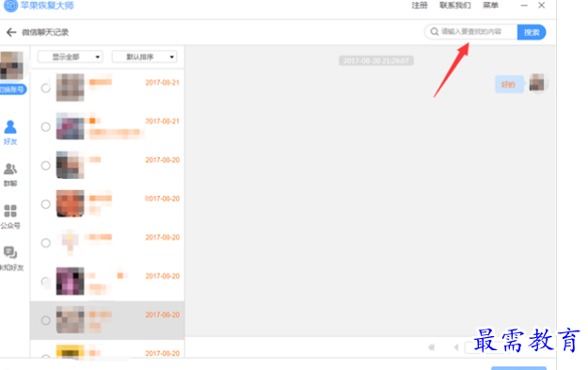This screenshot has height=370, width=588.
Task: Open the Unknown friends sidebar section
Action: coord(11,259)
